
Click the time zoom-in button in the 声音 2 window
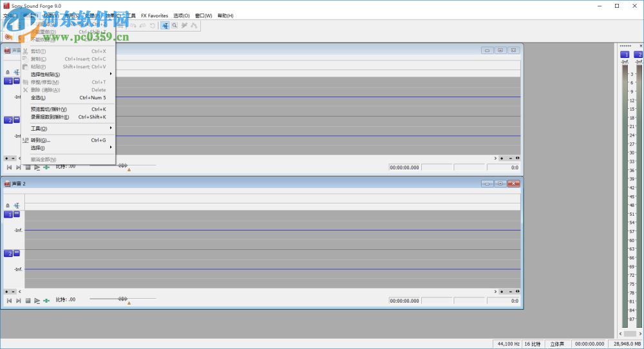(502, 292)
